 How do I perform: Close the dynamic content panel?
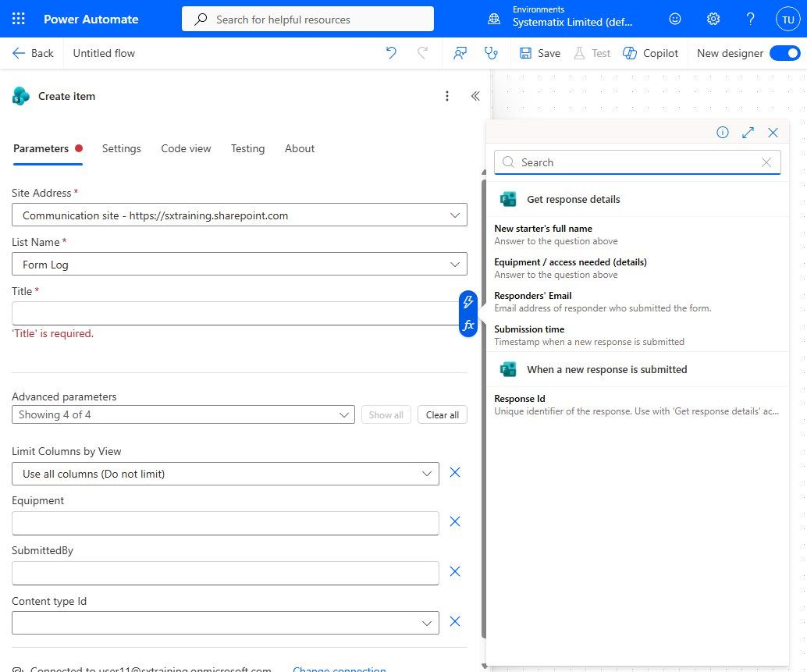click(773, 133)
